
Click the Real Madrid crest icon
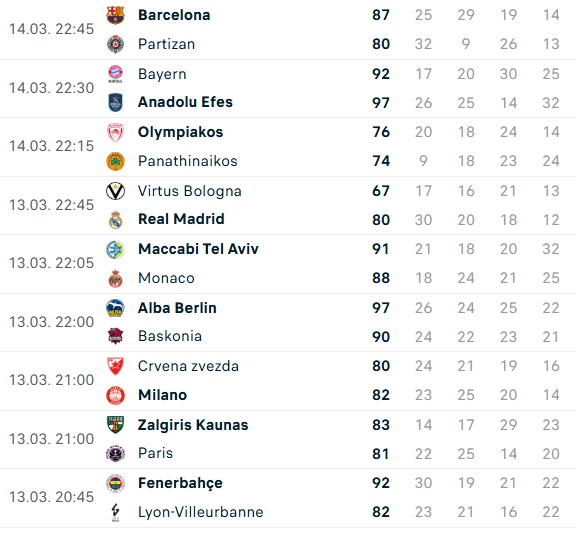pyautogui.click(x=115, y=220)
